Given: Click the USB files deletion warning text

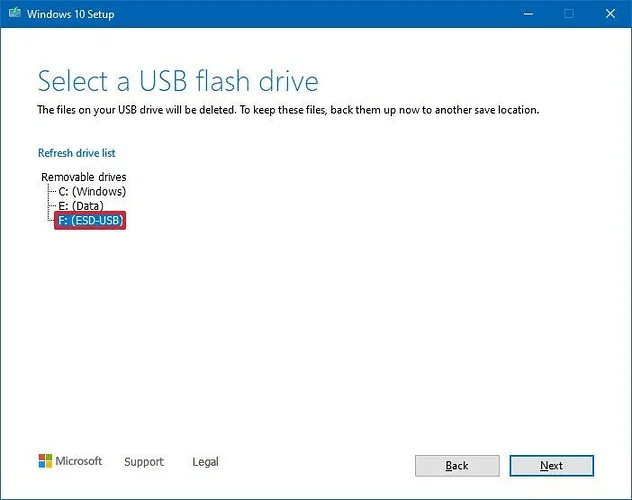Looking at the screenshot, I should [288, 110].
